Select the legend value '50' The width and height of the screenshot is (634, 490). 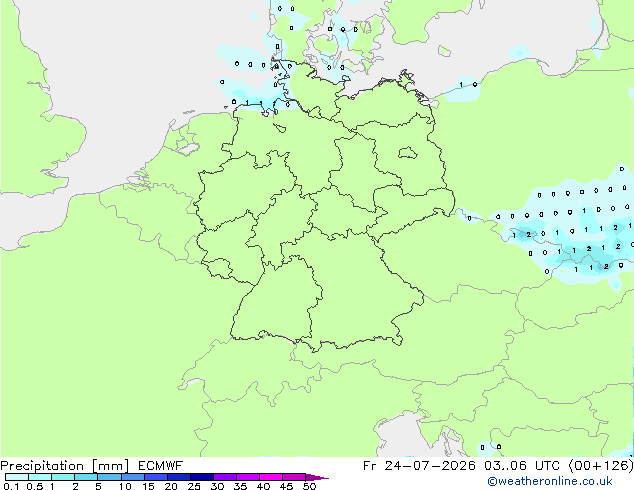click(309, 486)
